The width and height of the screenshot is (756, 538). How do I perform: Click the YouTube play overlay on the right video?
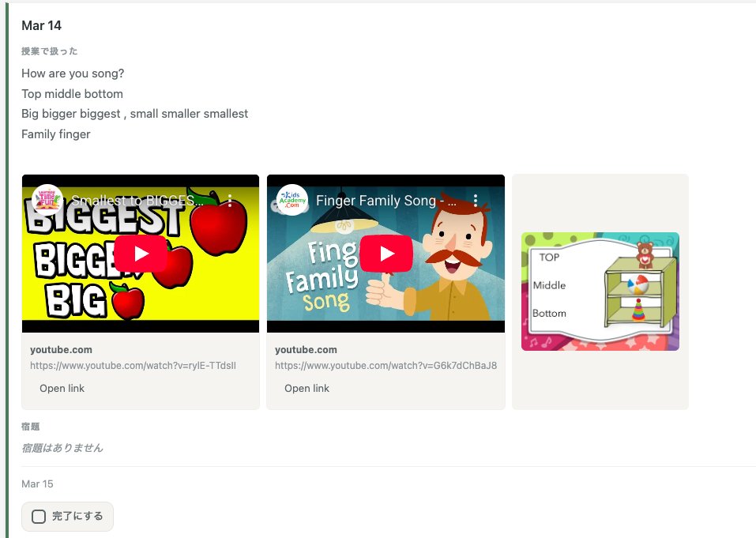[386, 253]
